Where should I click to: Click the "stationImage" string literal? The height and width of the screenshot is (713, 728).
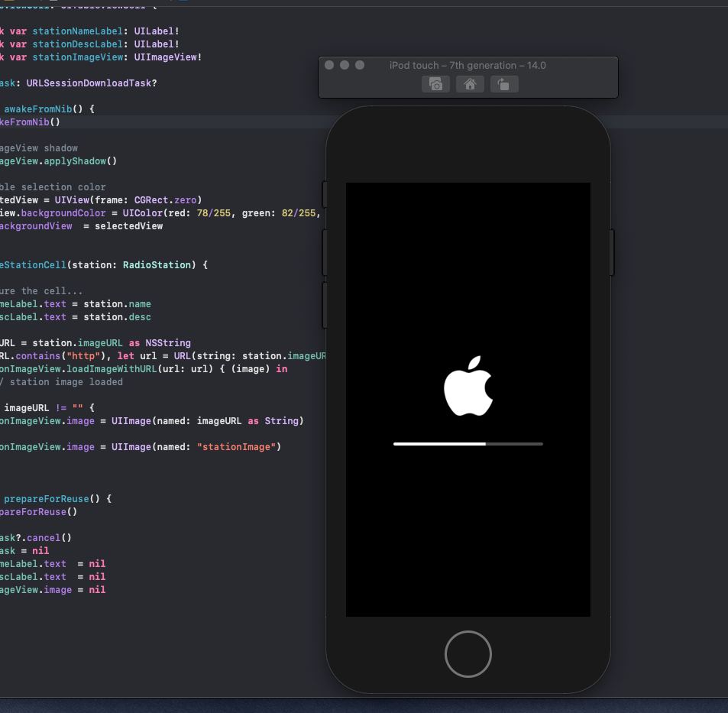click(x=237, y=447)
